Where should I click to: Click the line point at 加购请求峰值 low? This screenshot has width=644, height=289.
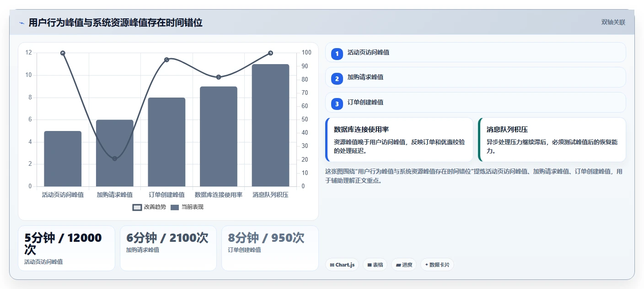[115, 158]
